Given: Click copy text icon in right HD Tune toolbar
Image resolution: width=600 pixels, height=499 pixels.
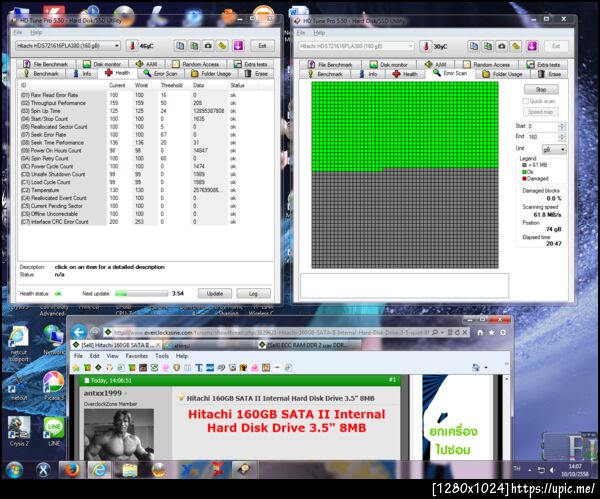Looking at the screenshot, I should [474, 46].
